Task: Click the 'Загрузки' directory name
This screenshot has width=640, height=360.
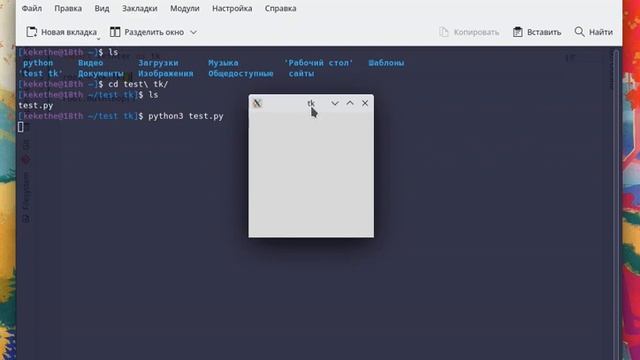Action: pos(158,63)
